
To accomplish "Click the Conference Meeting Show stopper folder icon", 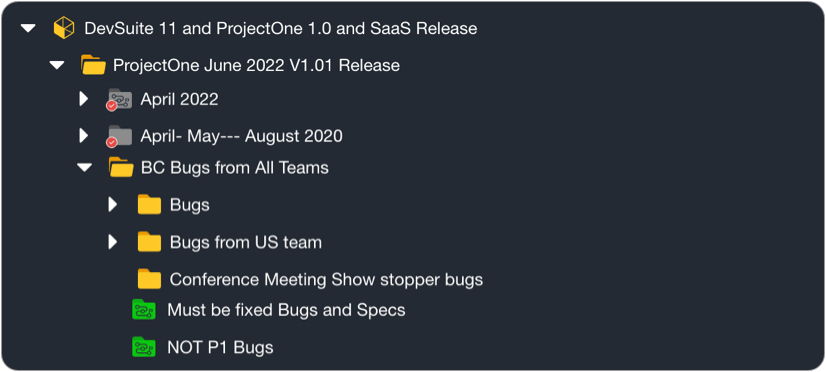I will pyautogui.click(x=150, y=279).
